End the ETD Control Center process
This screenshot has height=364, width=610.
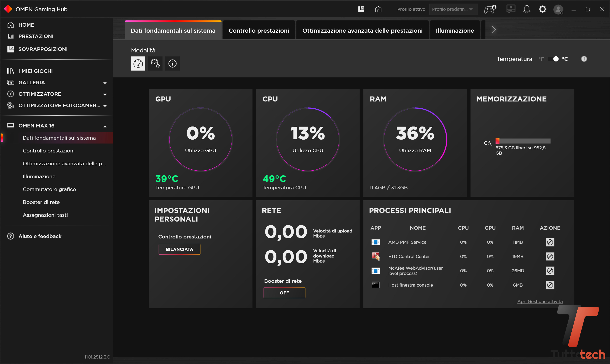550,256
